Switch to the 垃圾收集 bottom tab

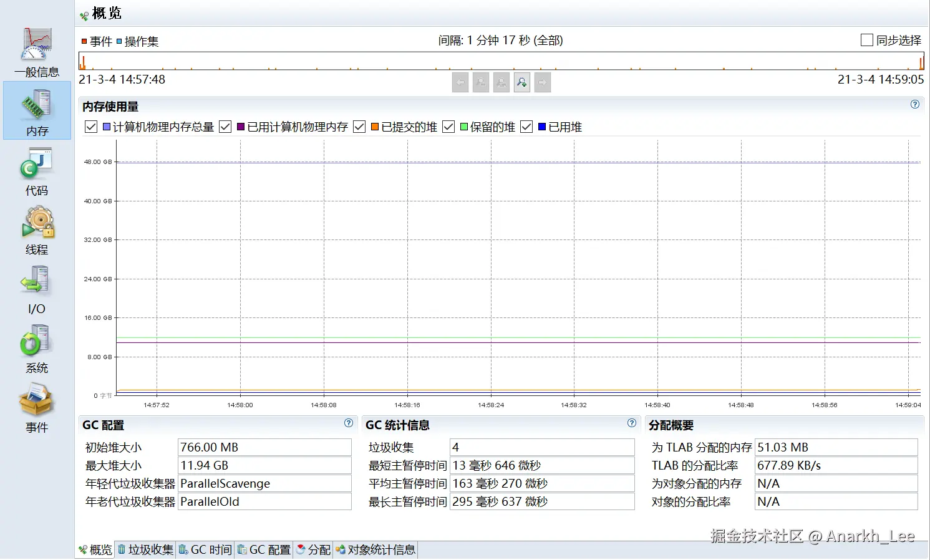click(145, 549)
